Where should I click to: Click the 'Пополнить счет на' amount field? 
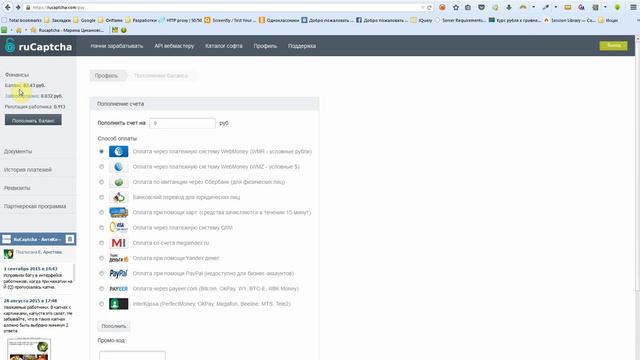click(182, 123)
